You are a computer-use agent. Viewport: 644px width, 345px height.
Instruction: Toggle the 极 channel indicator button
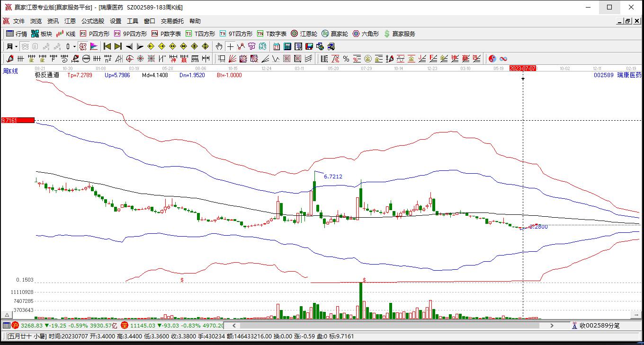pyautogui.click(x=83, y=46)
